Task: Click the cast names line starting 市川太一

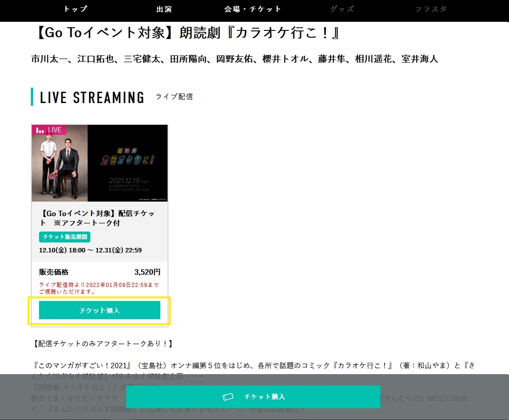Action: [x=235, y=59]
